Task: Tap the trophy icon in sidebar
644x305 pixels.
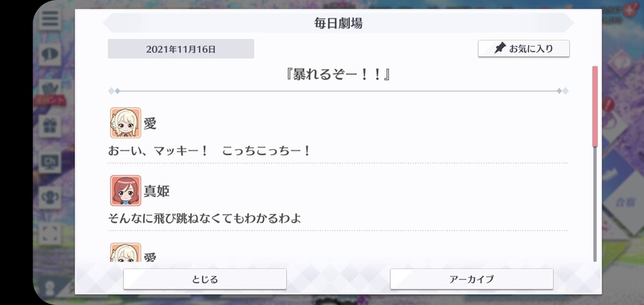Action: (50, 198)
